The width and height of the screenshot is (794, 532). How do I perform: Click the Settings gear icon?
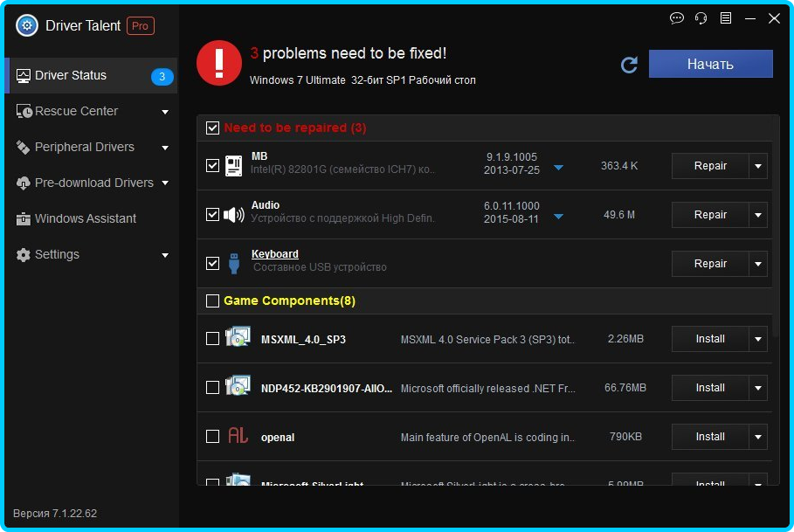24,254
